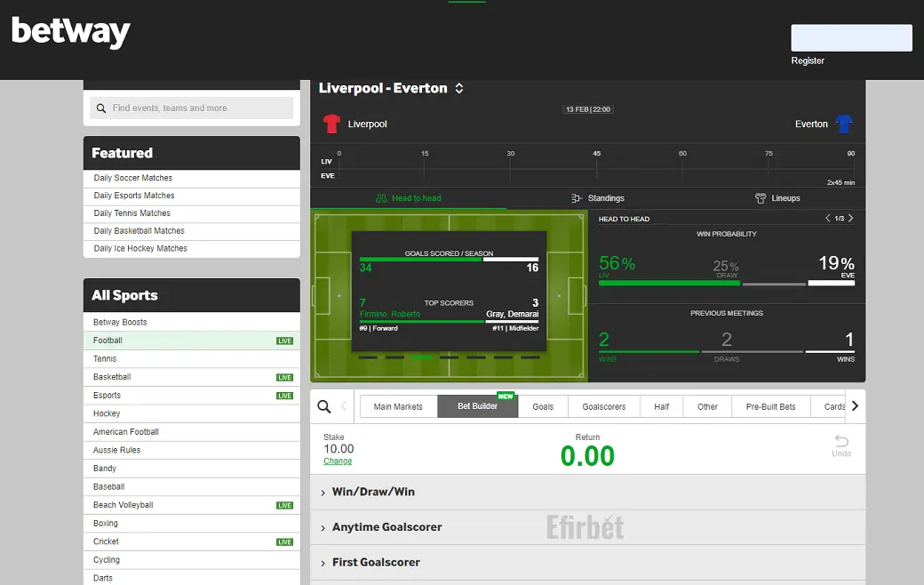
Task: Click the Cricket LIVE badge
Action: tap(284, 542)
